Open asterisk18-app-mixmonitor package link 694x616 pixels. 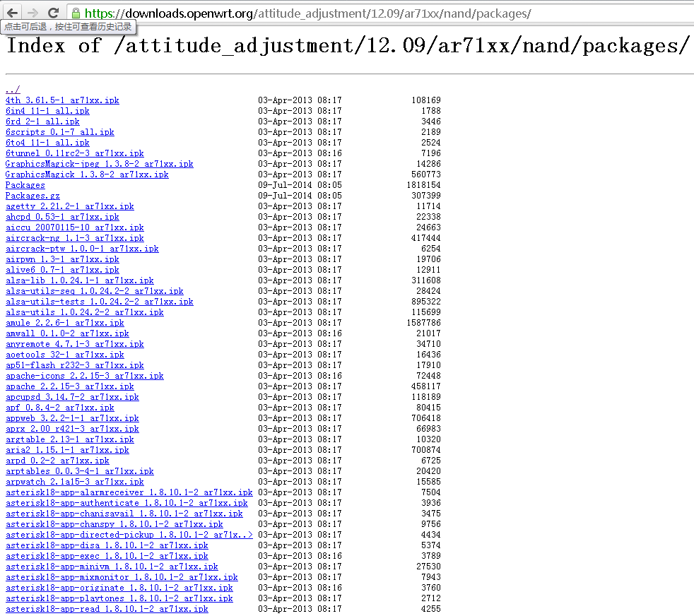pyautogui.click(x=122, y=578)
